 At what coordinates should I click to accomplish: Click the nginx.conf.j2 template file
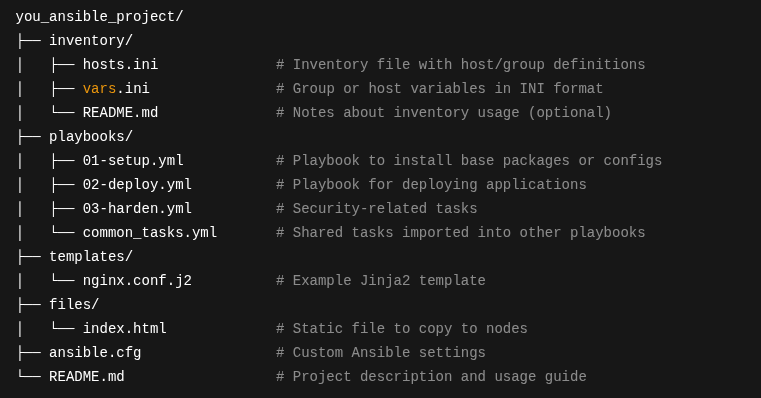(137, 281)
